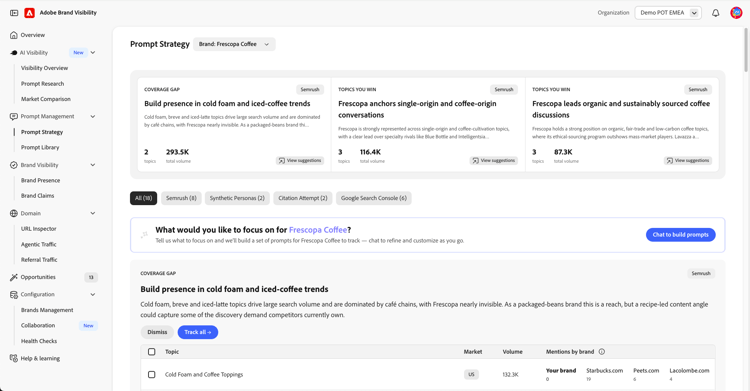Screen dimensions: 750x391
Task: Open Referral Traffic in sidebar
Action: 39,260
